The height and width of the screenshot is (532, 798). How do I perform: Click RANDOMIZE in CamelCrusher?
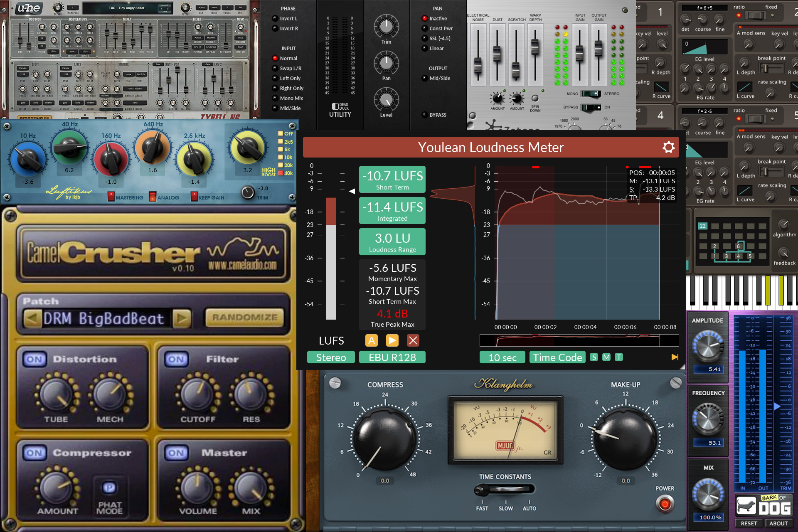[245, 317]
